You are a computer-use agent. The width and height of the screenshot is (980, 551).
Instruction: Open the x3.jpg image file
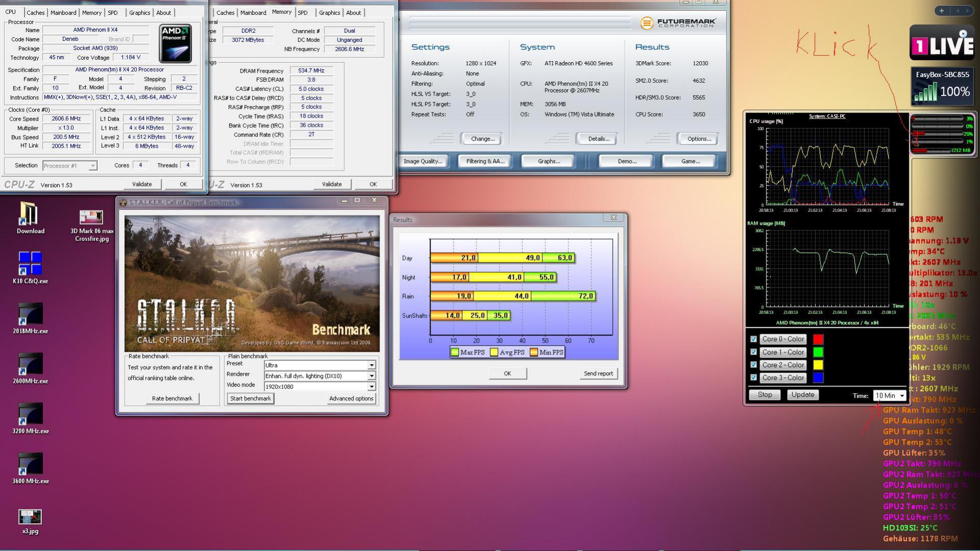coord(30,517)
